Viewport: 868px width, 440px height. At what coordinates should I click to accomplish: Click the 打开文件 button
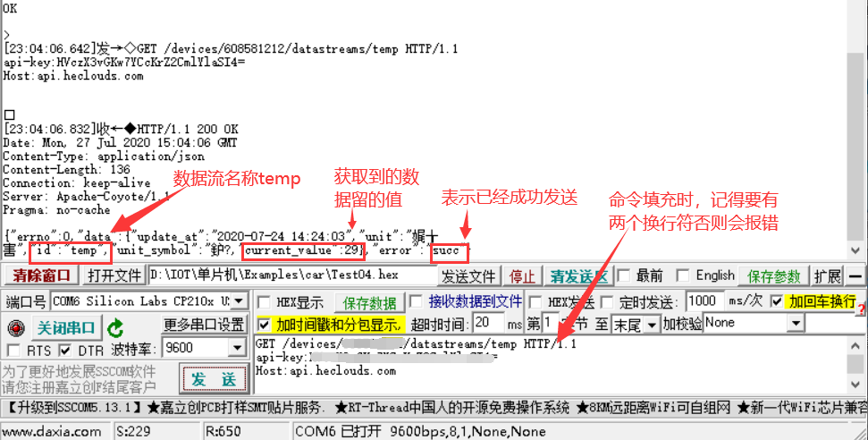coord(114,275)
